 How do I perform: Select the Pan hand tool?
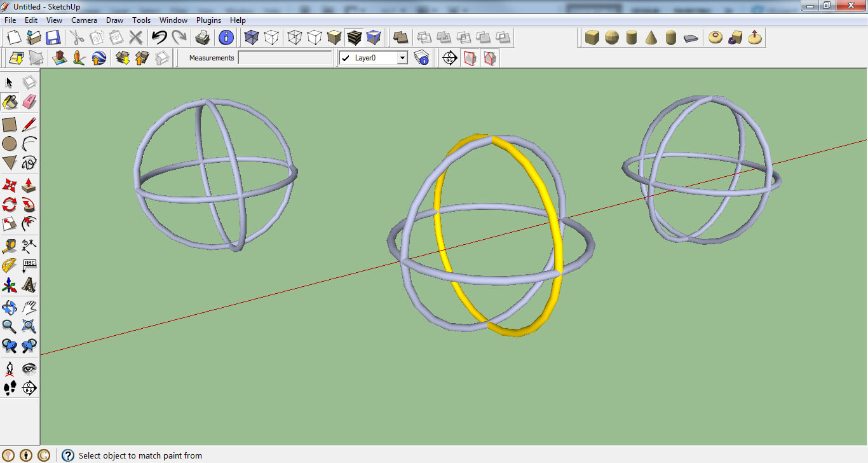point(29,308)
